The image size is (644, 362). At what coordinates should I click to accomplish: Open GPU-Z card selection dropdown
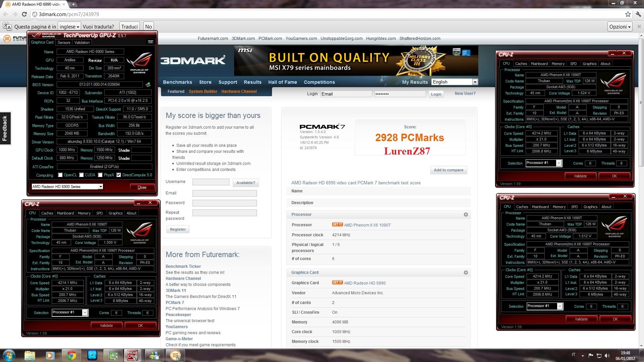(67, 186)
